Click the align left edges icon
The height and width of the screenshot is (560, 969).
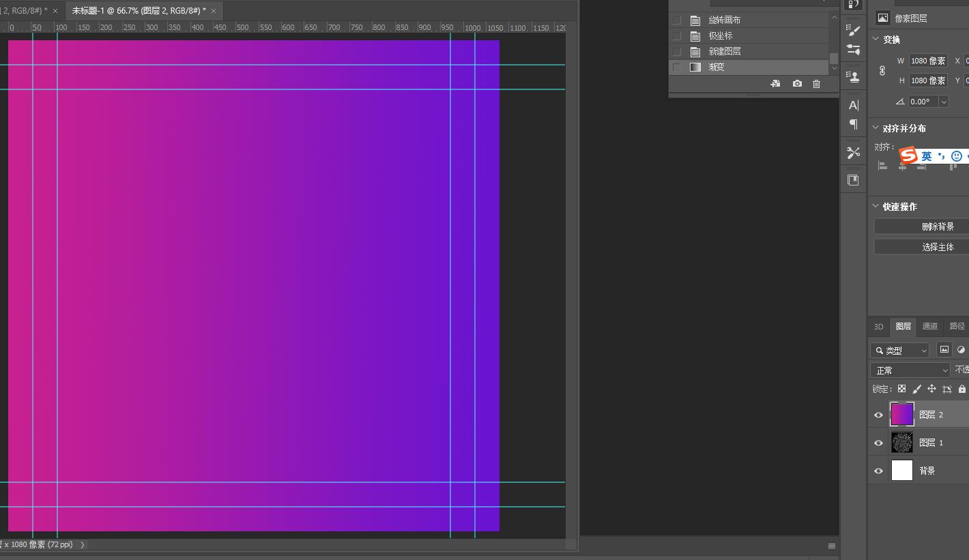pos(882,166)
